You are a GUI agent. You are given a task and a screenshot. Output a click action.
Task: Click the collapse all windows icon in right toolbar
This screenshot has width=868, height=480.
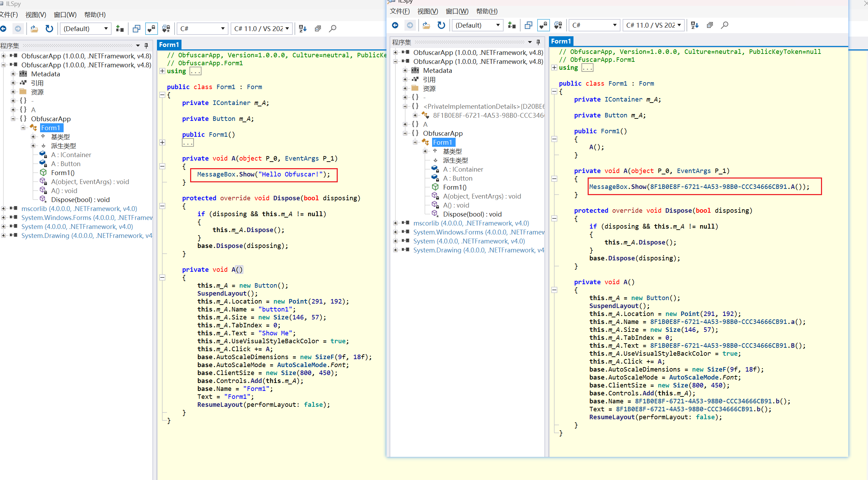(x=710, y=25)
